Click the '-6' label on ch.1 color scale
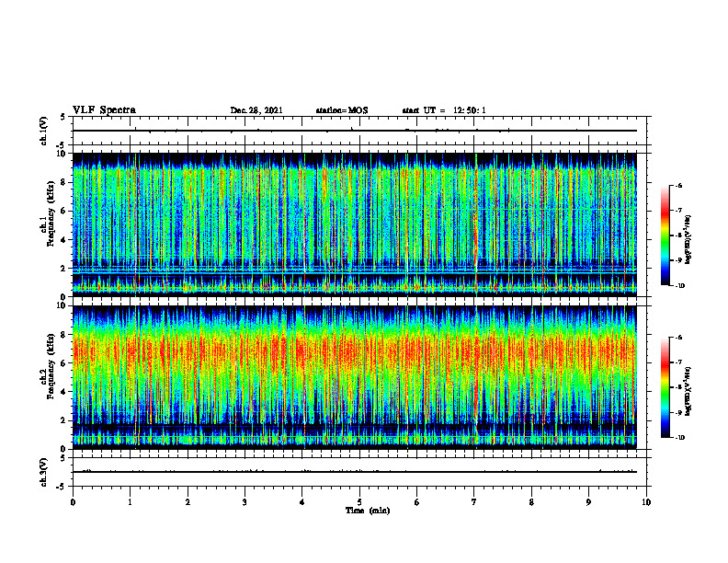The height and width of the screenshot is (563, 728). pyautogui.click(x=679, y=186)
